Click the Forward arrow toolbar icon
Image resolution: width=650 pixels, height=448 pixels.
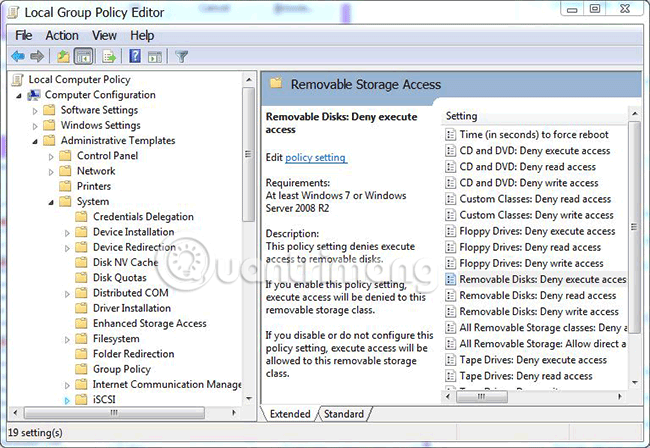(x=37, y=56)
